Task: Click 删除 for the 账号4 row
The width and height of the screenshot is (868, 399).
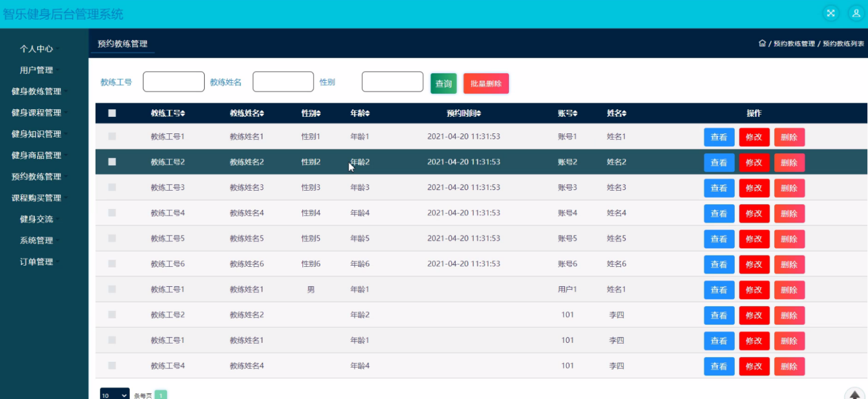Action: coord(789,213)
